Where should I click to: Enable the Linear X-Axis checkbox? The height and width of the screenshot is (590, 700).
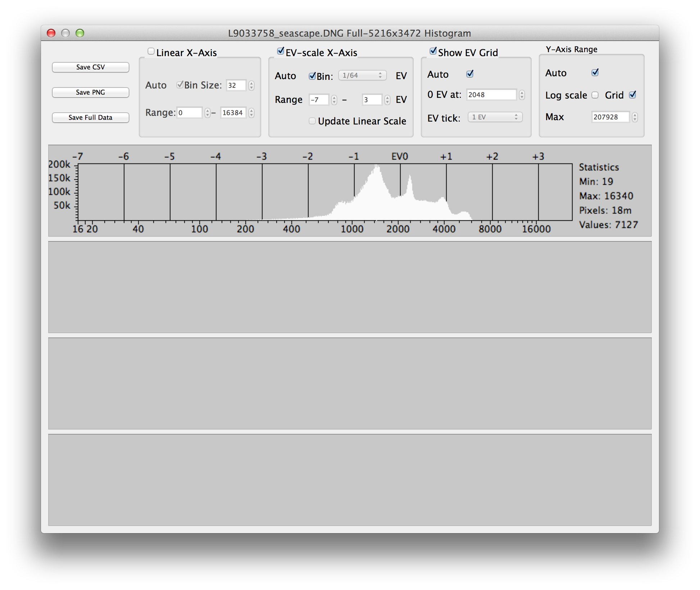click(x=151, y=51)
